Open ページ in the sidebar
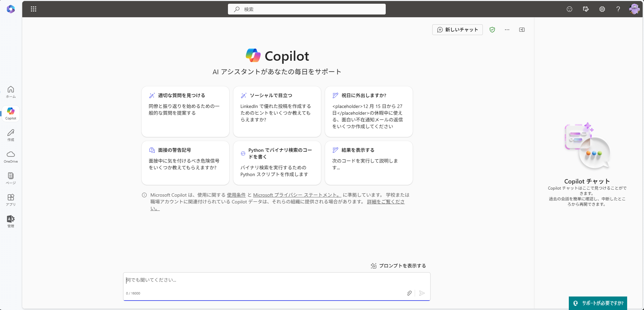This screenshot has width=644, height=310. click(11, 178)
